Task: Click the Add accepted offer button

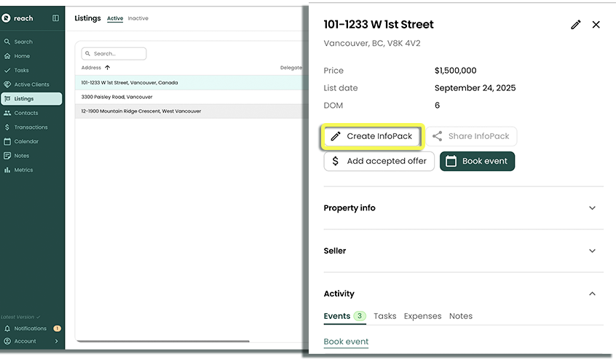Action: 379,161
